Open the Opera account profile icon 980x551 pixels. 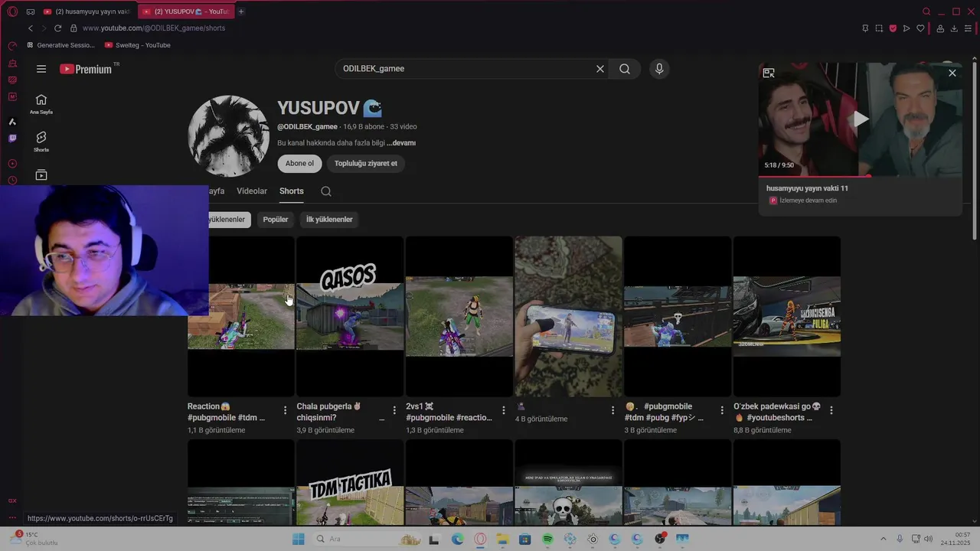(940, 28)
